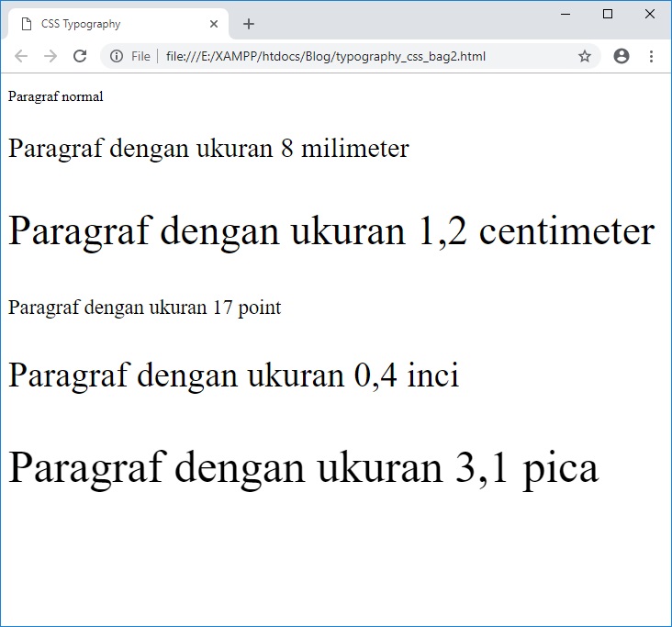Viewport: 672px width, 627px height.
Task: Open a new tab with the plus button
Action: (249, 24)
